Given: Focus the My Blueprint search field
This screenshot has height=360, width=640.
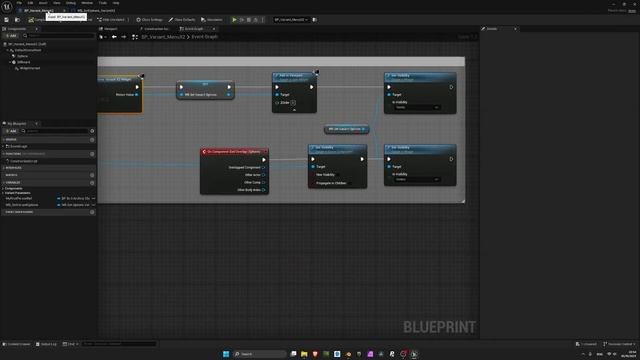Looking at the screenshot, I should coord(55,131).
